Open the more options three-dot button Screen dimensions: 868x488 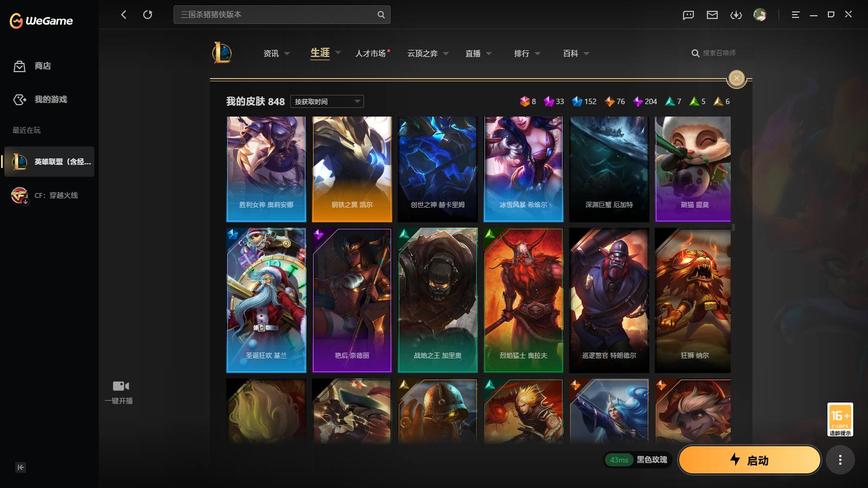point(840,460)
